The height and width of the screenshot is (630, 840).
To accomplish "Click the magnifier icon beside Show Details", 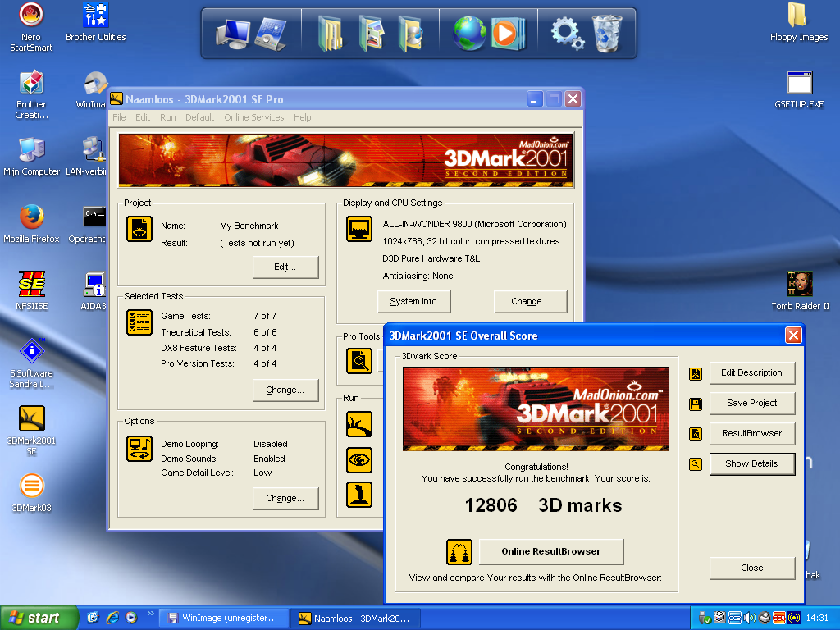I will pyautogui.click(x=696, y=464).
